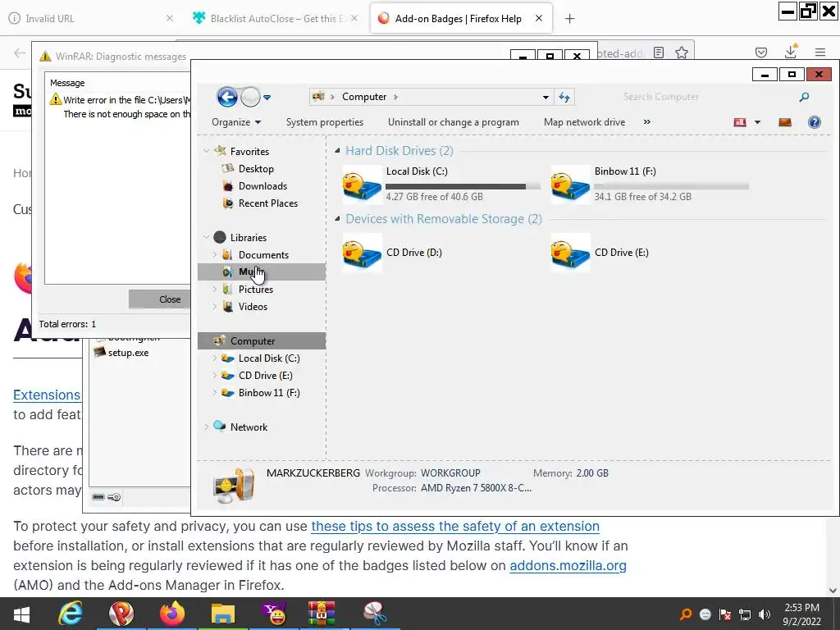
Task: Launch Internet Explorer from the taskbar
Action: point(71,614)
